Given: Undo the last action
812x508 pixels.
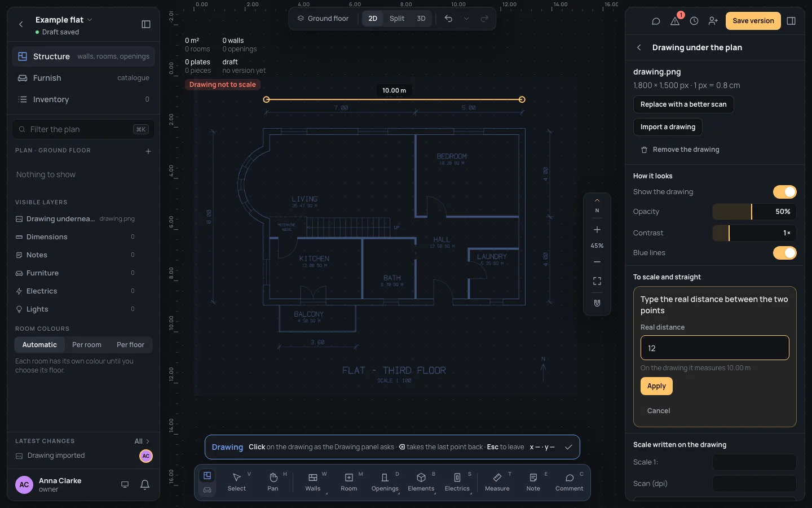Looking at the screenshot, I should point(448,19).
